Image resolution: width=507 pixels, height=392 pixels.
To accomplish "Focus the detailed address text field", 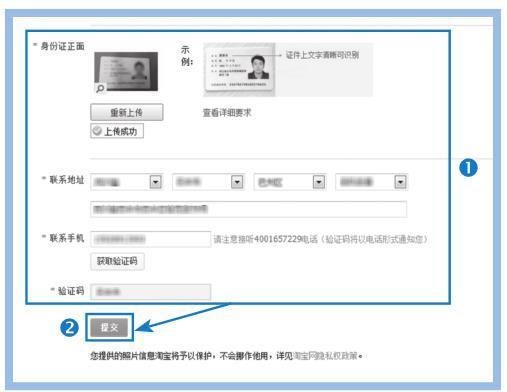I will pos(249,209).
